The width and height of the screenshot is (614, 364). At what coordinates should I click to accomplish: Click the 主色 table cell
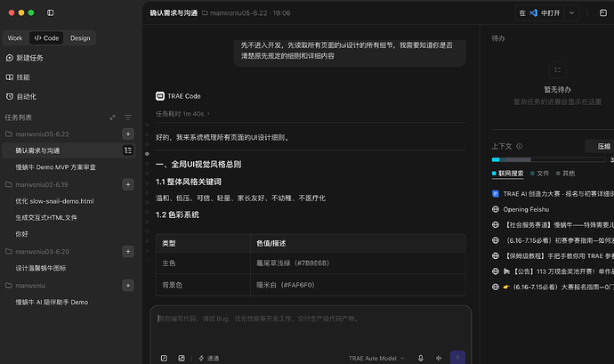203,263
